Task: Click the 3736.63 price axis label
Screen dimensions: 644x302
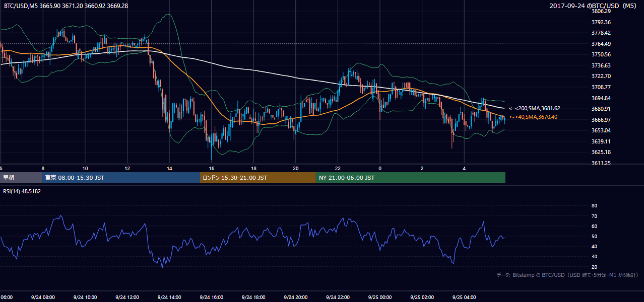Action: [x=601, y=65]
